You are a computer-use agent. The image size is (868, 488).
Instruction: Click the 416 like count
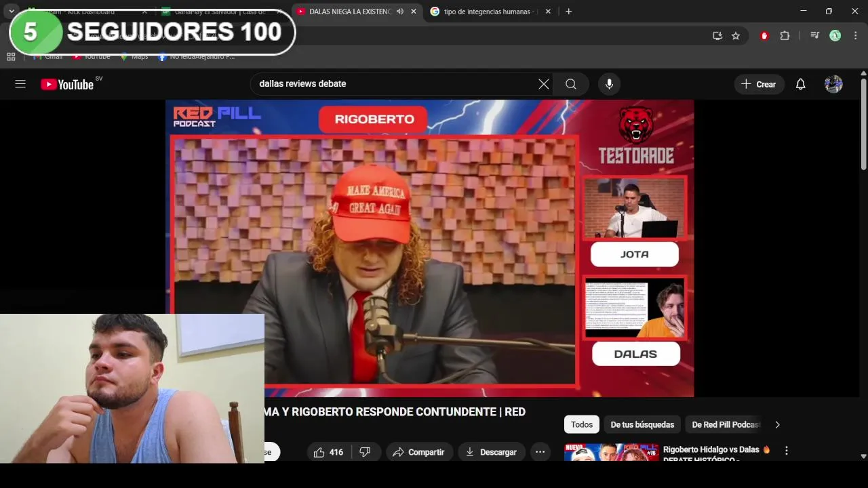(x=336, y=452)
